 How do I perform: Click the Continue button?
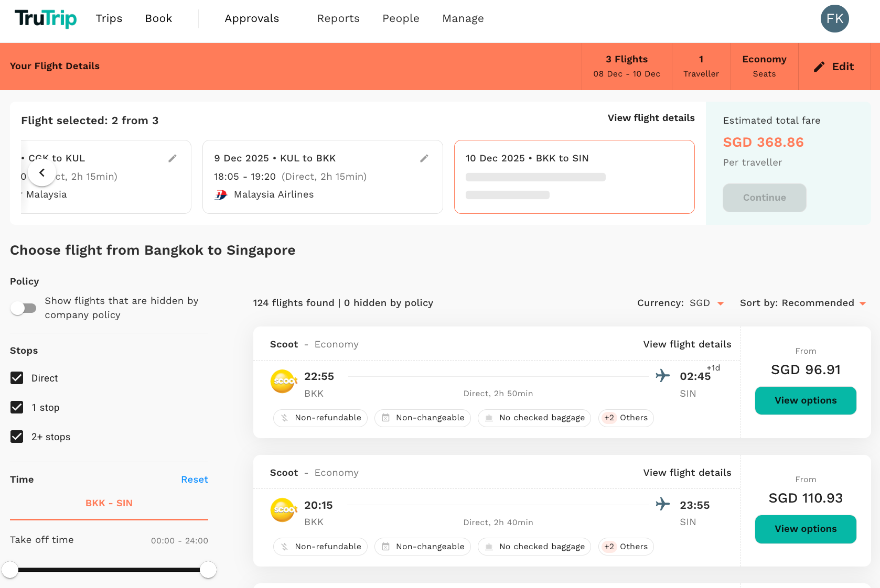pyautogui.click(x=764, y=198)
